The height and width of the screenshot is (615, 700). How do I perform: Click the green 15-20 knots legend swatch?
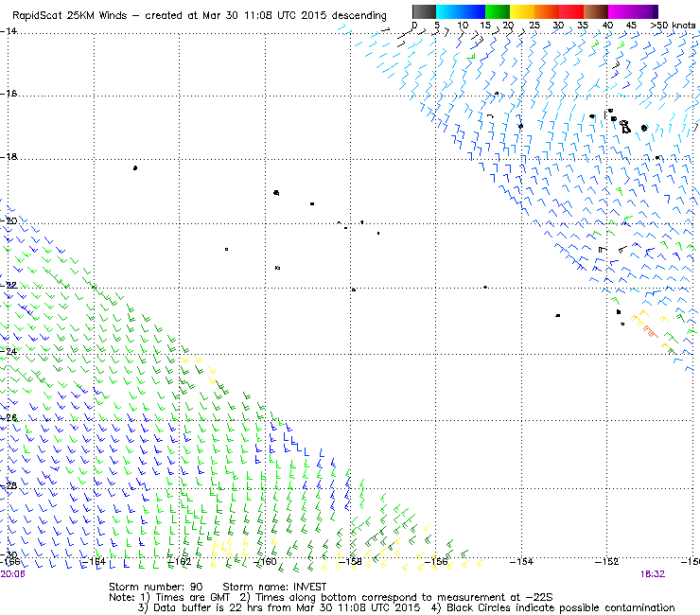pos(497,11)
